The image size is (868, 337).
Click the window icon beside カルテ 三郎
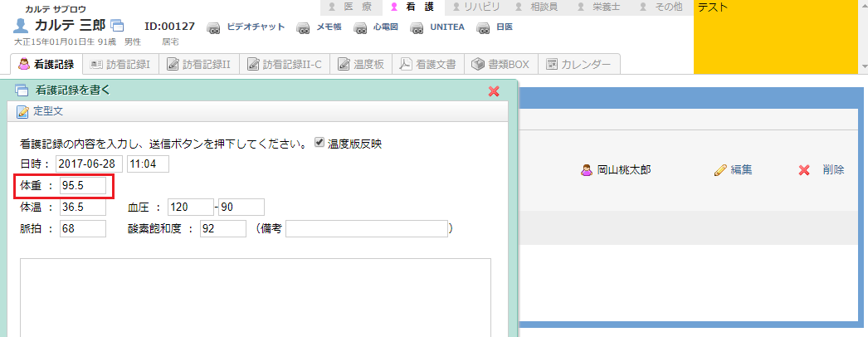(x=117, y=25)
